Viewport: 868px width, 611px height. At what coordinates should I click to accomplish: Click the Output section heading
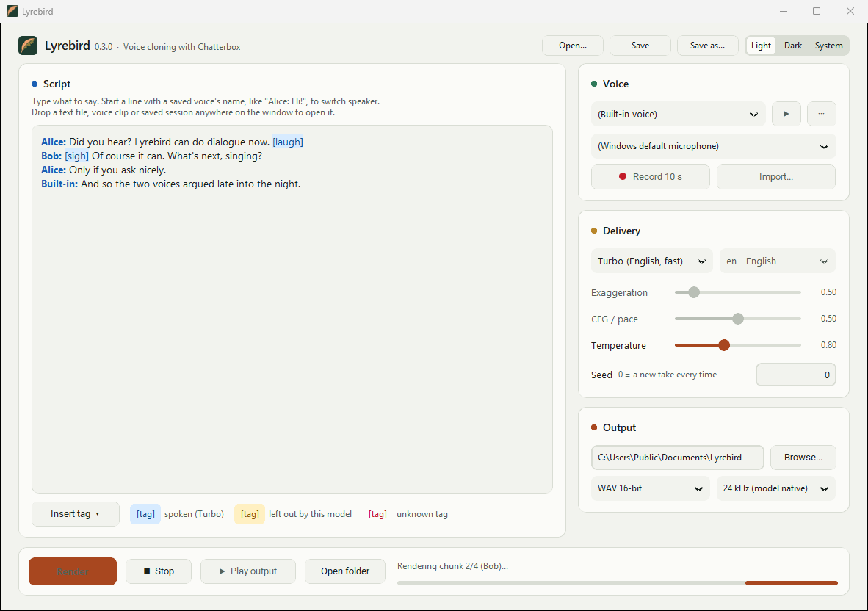click(619, 428)
